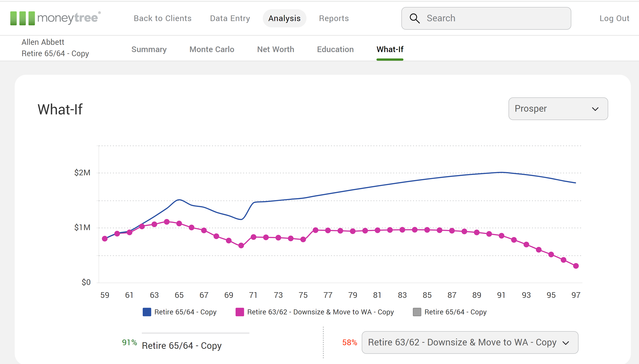Image resolution: width=639 pixels, height=364 pixels.
Task: Toggle the 'Retire 63/62 - Downsize & Move to WA' series
Action: pos(320,312)
